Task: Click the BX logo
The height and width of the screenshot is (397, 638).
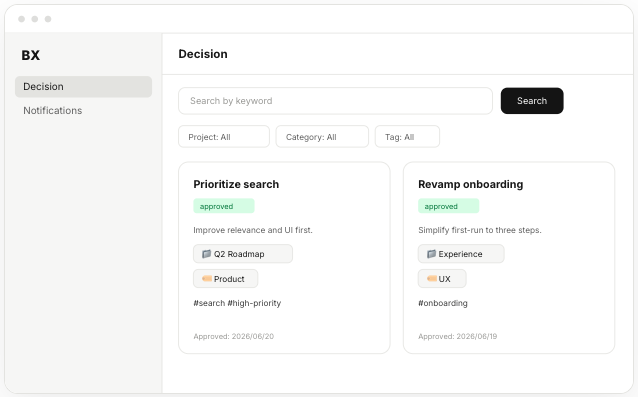Action: (x=31, y=55)
